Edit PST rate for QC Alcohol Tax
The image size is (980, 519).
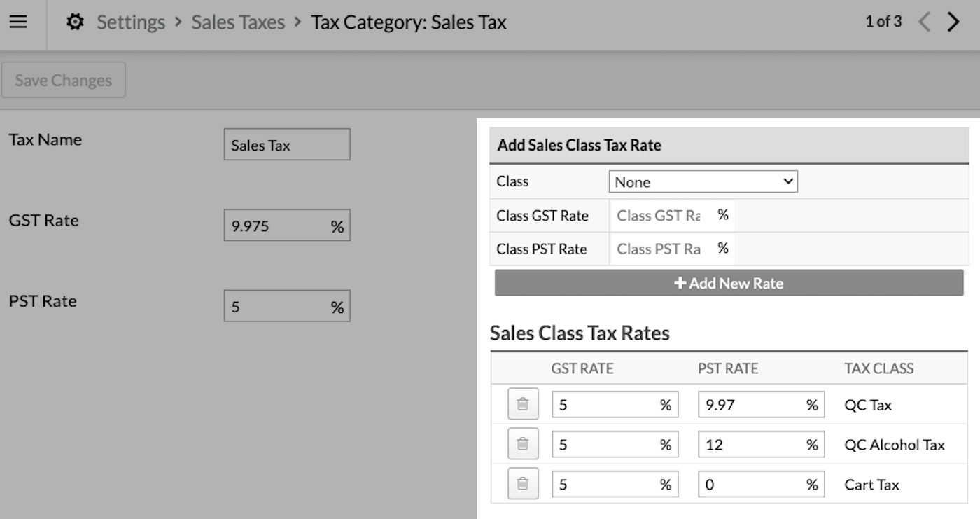(762, 445)
